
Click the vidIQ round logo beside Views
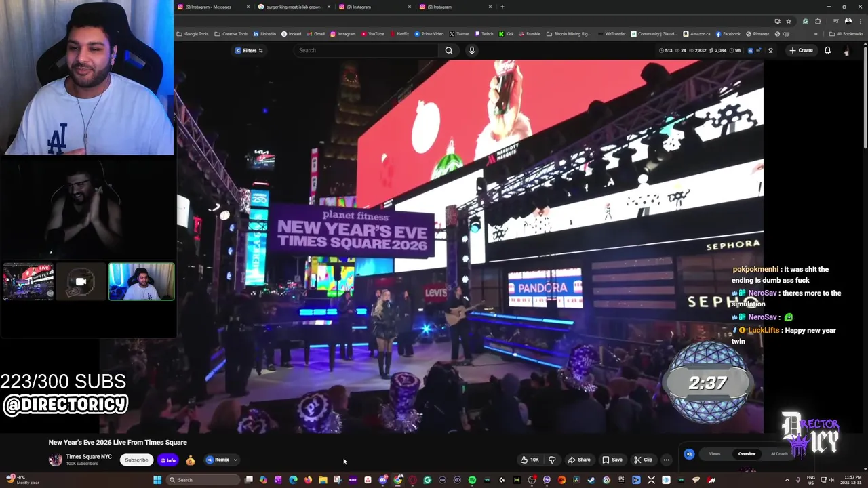tap(689, 454)
